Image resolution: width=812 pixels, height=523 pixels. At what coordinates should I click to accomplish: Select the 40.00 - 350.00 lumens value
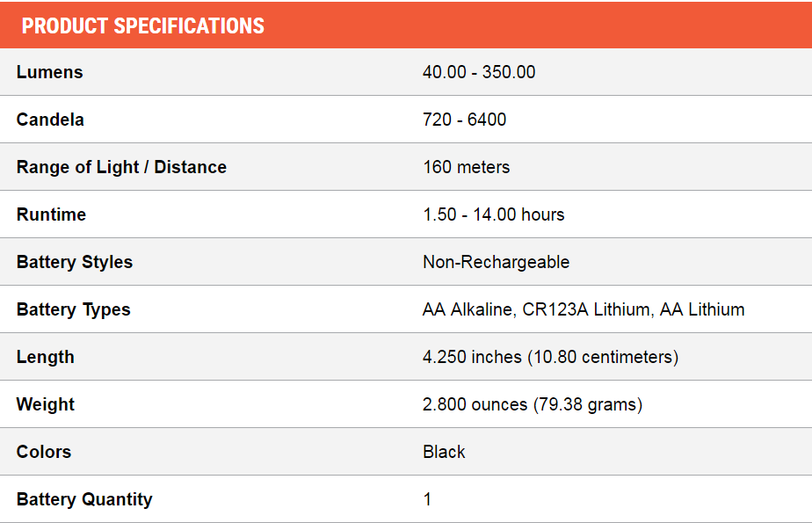479,72
